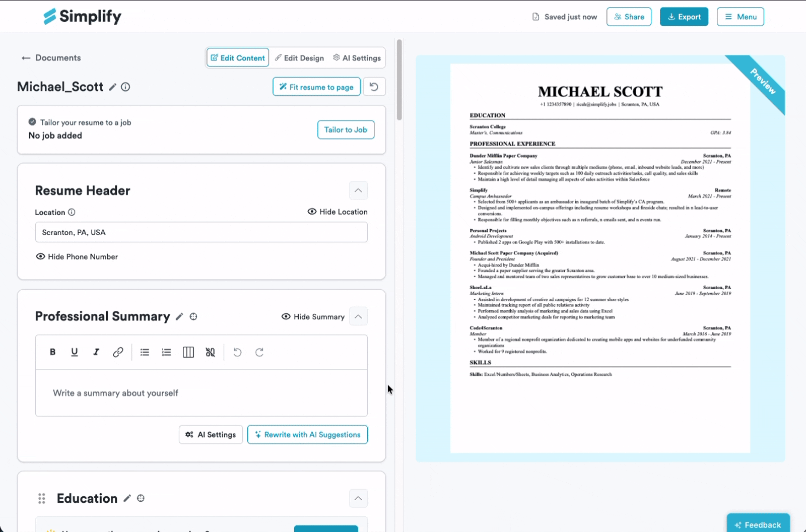The height and width of the screenshot is (532, 806).
Task: Click crosshair icon next to Professional Summary
Action: point(193,316)
